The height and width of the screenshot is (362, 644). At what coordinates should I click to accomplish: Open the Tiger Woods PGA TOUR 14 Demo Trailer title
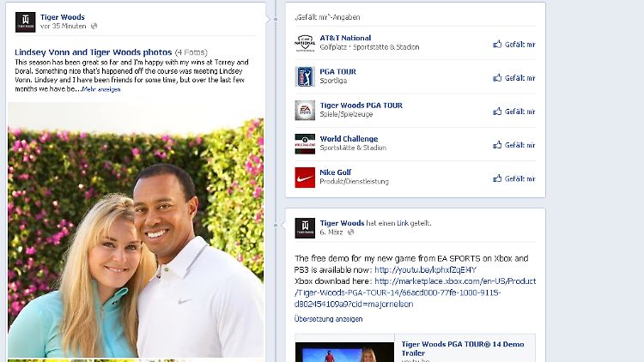tap(462, 348)
